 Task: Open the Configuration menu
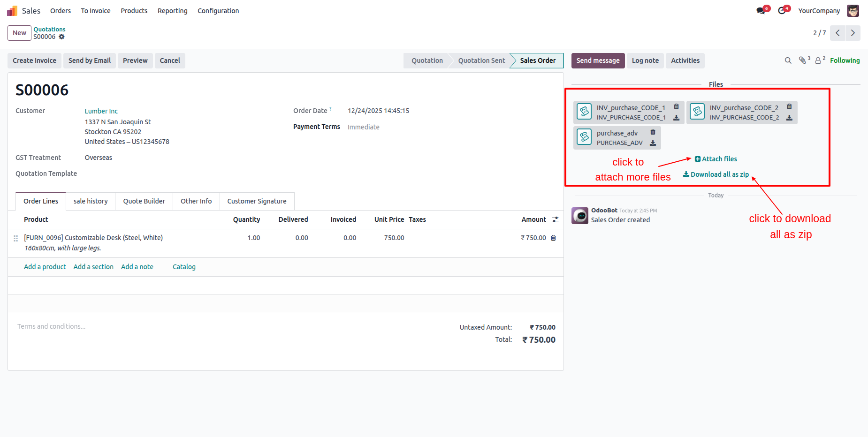pos(218,11)
